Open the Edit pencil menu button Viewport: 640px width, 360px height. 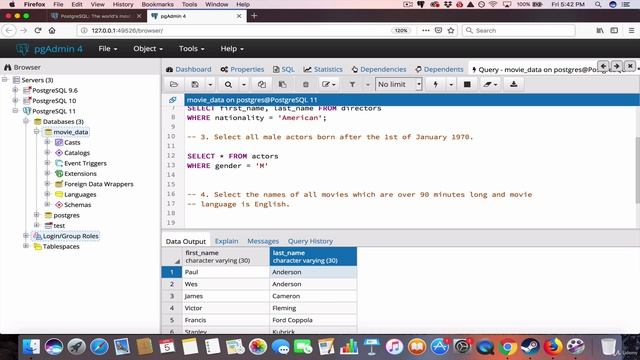[x=329, y=84]
